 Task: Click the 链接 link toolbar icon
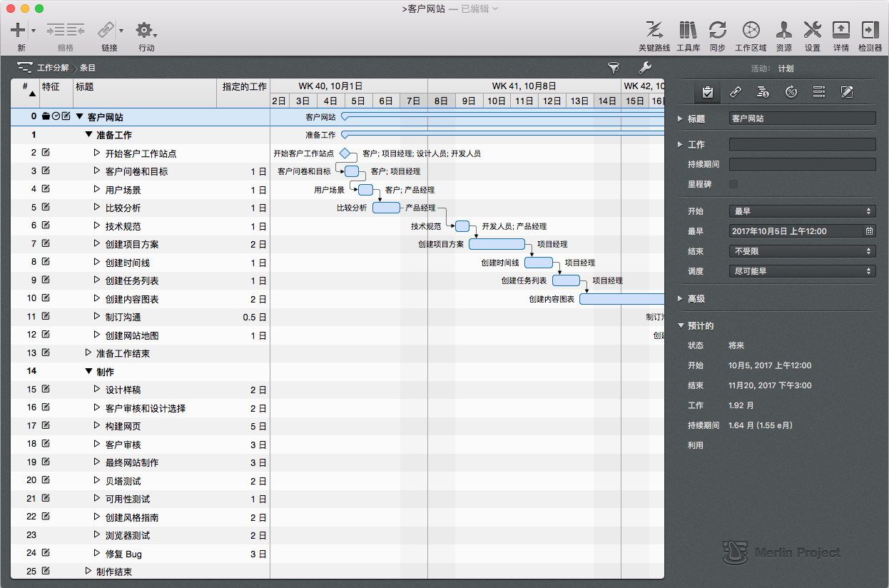tap(106, 30)
